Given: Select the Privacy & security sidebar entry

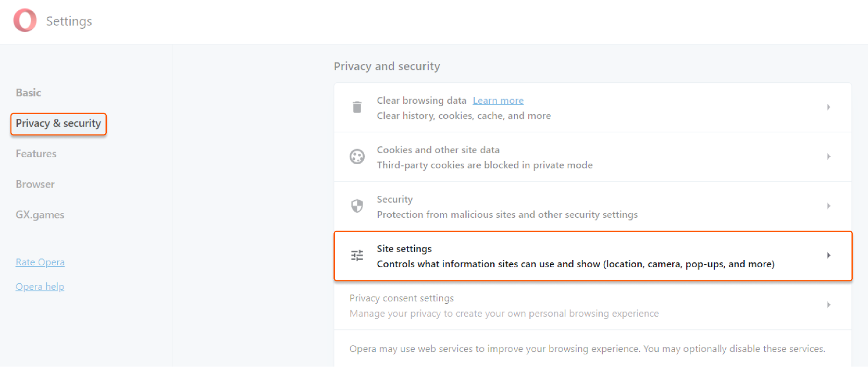Looking at the screenshot, I should coord(58,123).
